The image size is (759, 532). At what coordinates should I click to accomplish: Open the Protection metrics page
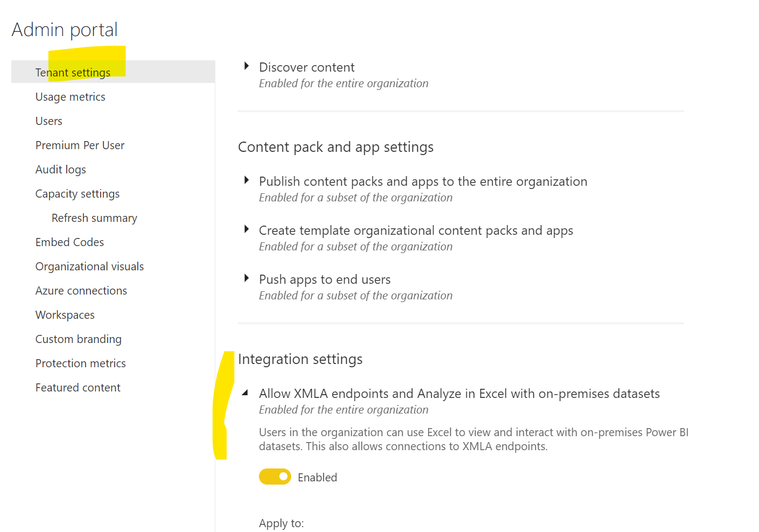tap(80, 363)
